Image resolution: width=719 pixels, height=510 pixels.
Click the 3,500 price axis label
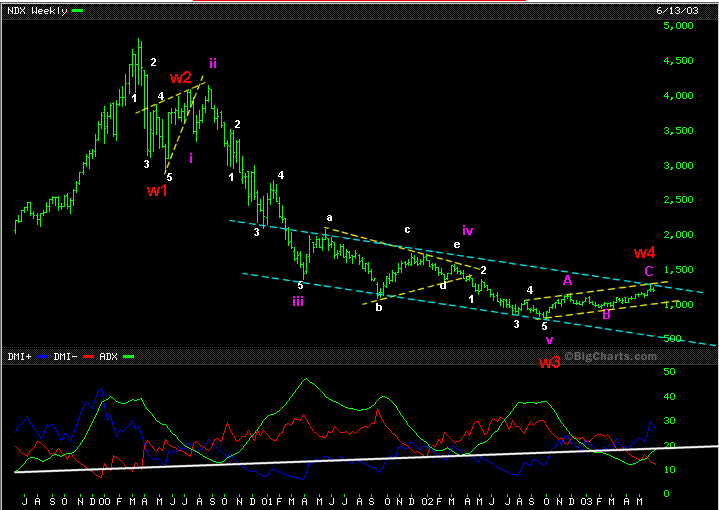tap(678, 130)
